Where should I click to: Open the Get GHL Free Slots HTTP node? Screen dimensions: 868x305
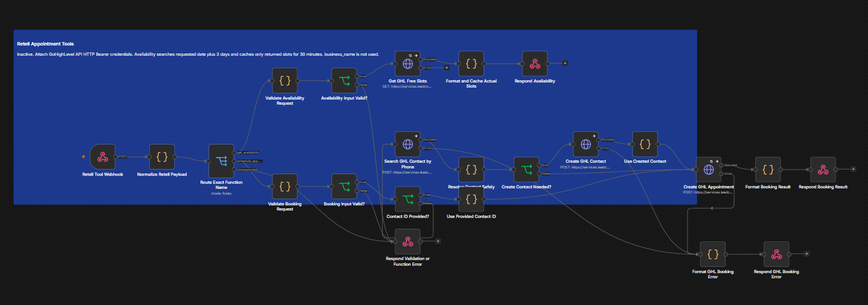(408, 64)
